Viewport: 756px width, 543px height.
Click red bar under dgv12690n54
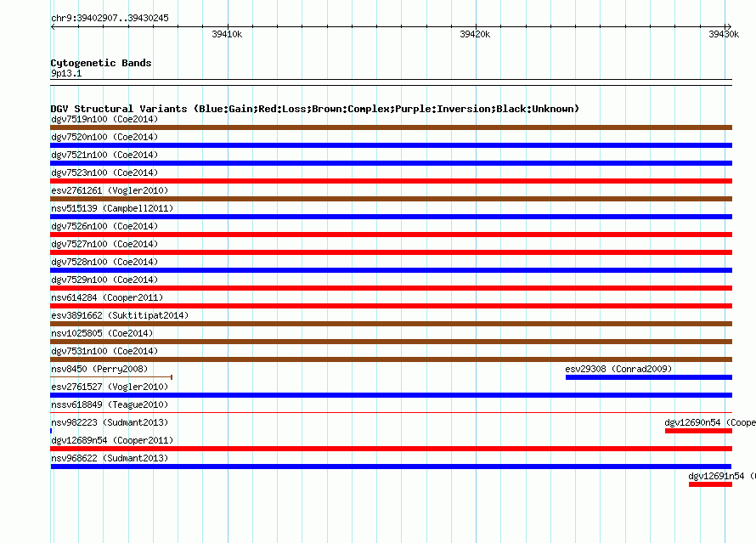[698, 431]
